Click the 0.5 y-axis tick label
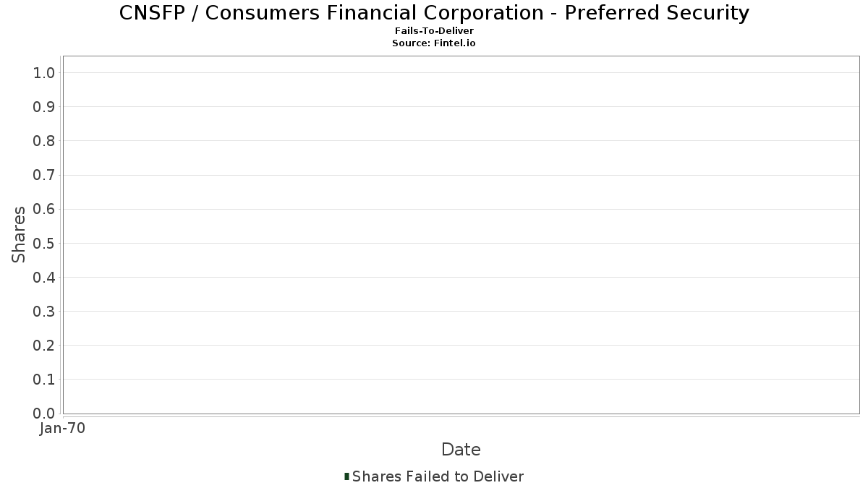The width and height of the screenshot is (868, 488). pyautogui.click(x=44, y=243)
